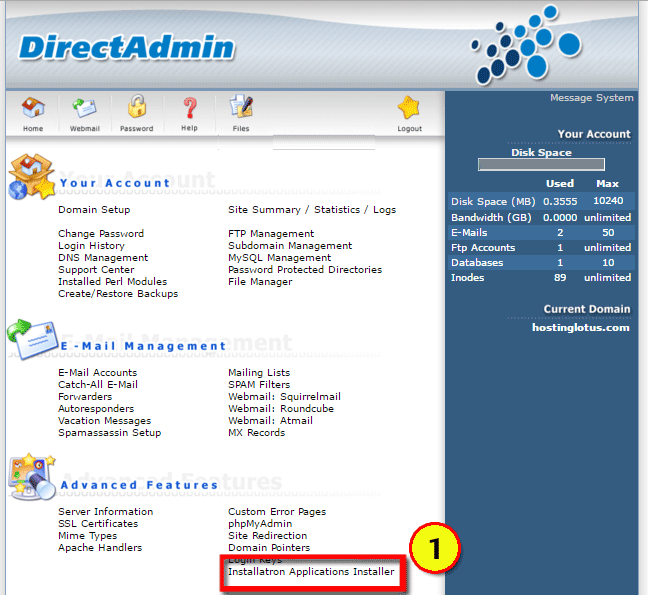Image resolution: width=648 pixels, height=595 pixels.
Task: Open Message System link
Action: point(591,98)
